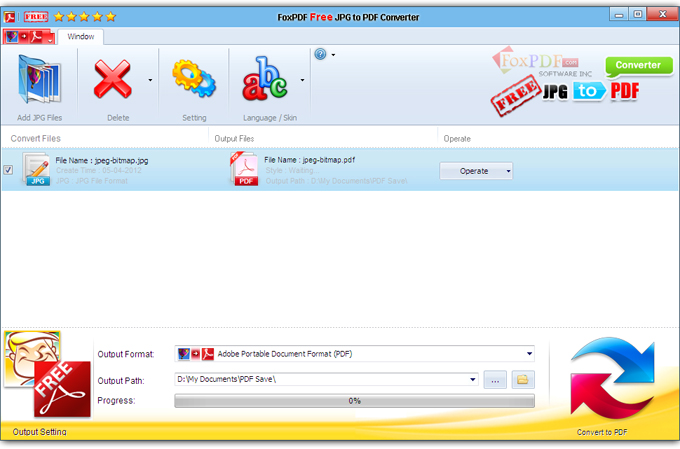Click the 0% progress bar
This screenshot has width=680, height=449.
coord(354,401)
